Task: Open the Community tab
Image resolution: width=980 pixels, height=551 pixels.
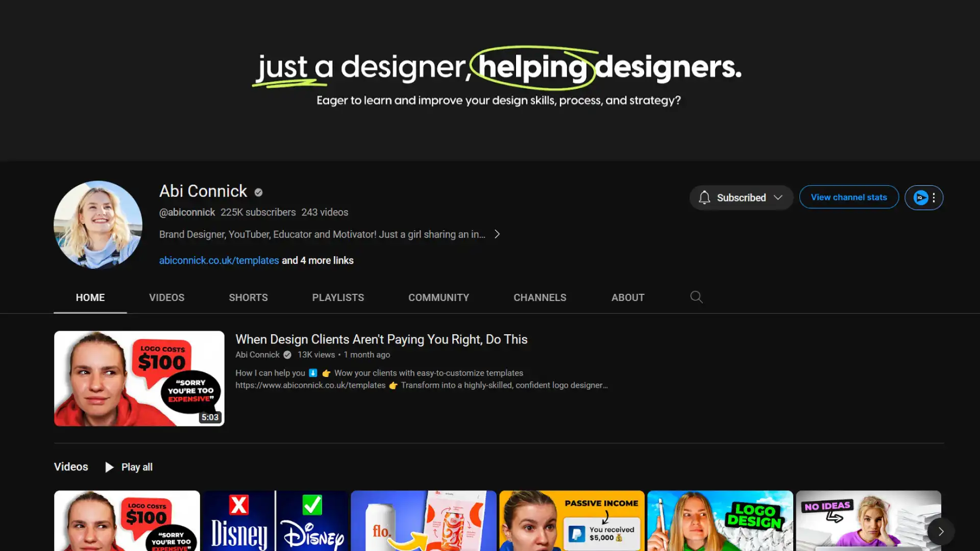Action: pyautogui.click(x=438, y=297)
